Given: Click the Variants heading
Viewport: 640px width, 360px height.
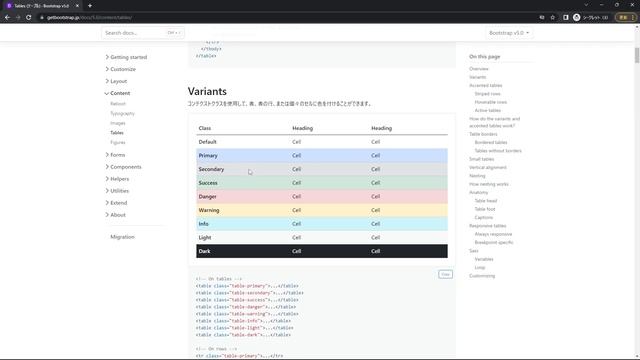Looking at the screenshot, I should [x=207, y=91].
